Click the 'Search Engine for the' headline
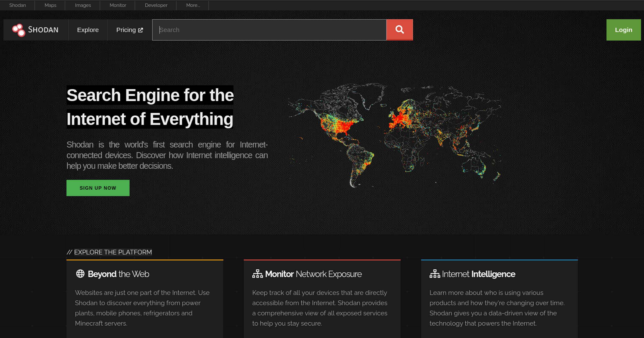 (x=150, y=95)
